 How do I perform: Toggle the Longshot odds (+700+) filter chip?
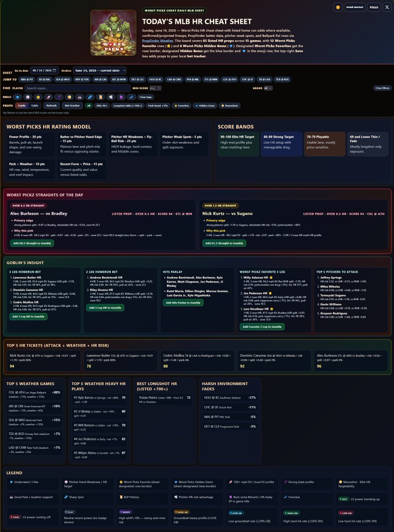point(128,106)
